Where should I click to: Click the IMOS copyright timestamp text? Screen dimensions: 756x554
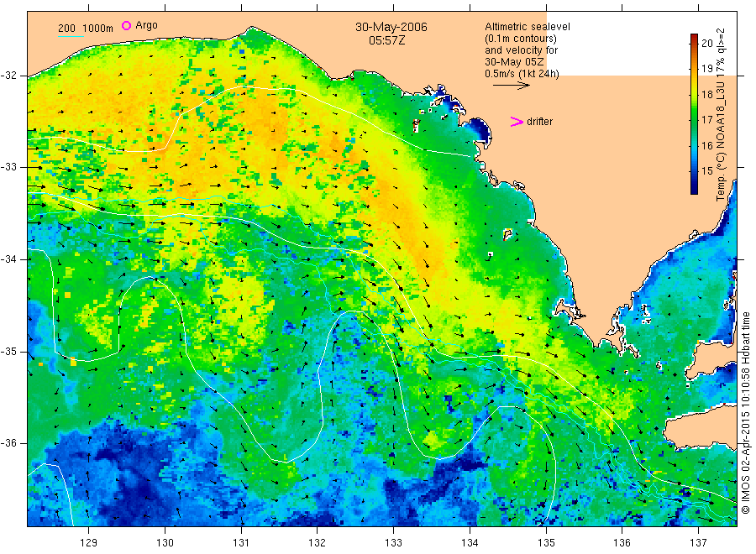[x=745, y=413]
